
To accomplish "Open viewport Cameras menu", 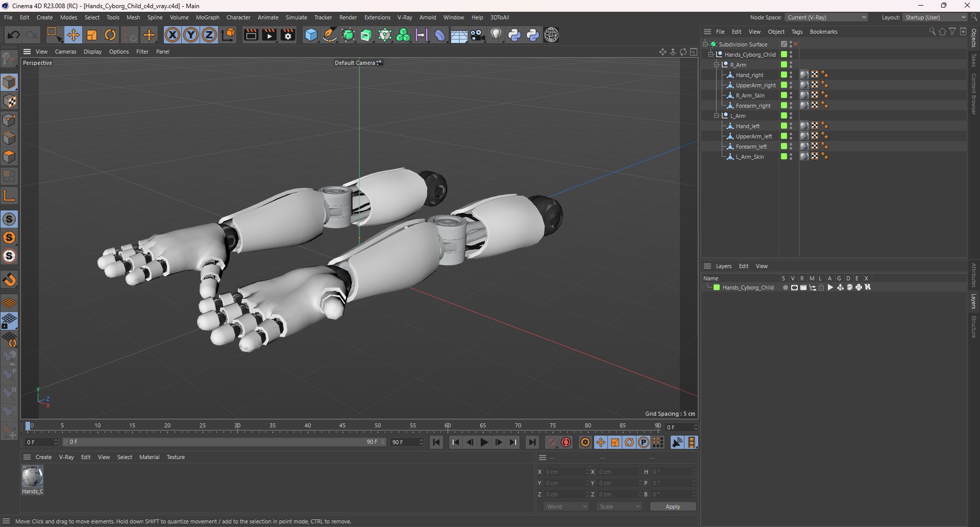I will [65, 52].
